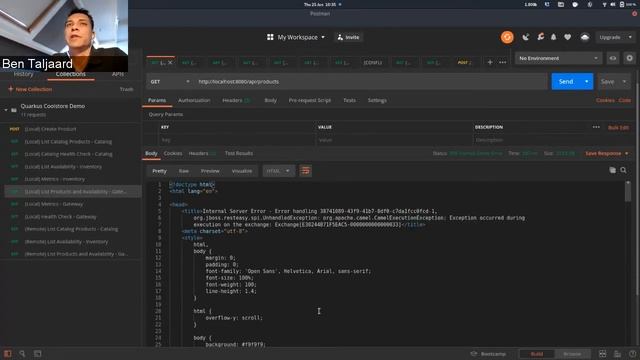The height and width of the screenshot is (360, 640).
Task: Open the No Environment dropdown
Action: pos(558,58)
